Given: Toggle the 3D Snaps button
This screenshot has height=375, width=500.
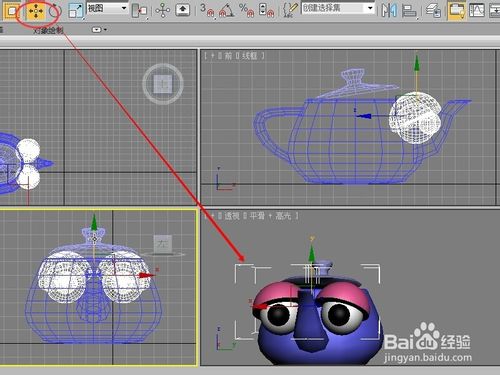Looking at the screenshot, I should (x=207, y=10).
